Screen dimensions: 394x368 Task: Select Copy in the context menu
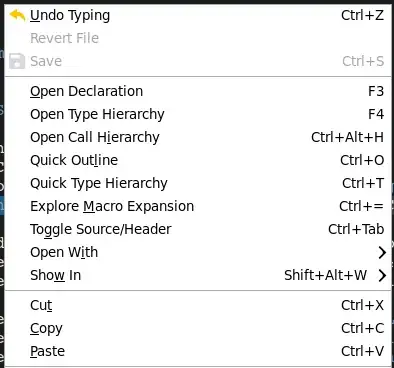click(x=198, y=328)
